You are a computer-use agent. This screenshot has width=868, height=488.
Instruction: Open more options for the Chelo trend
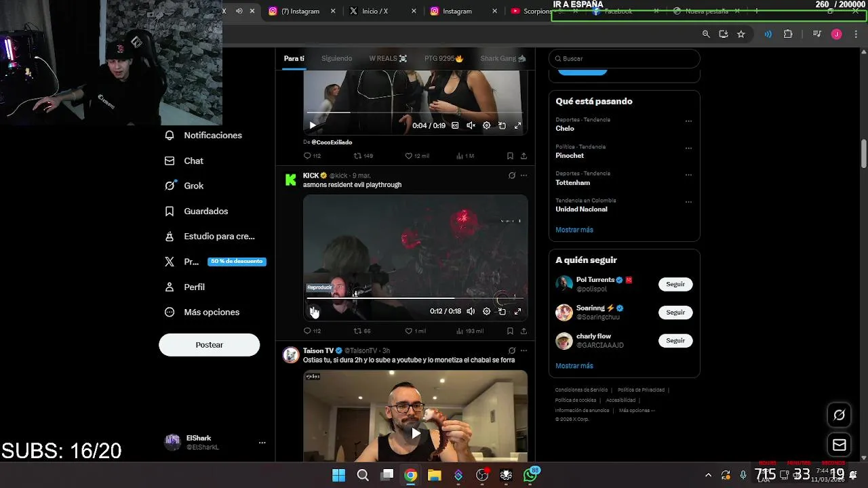click(688, 121)
